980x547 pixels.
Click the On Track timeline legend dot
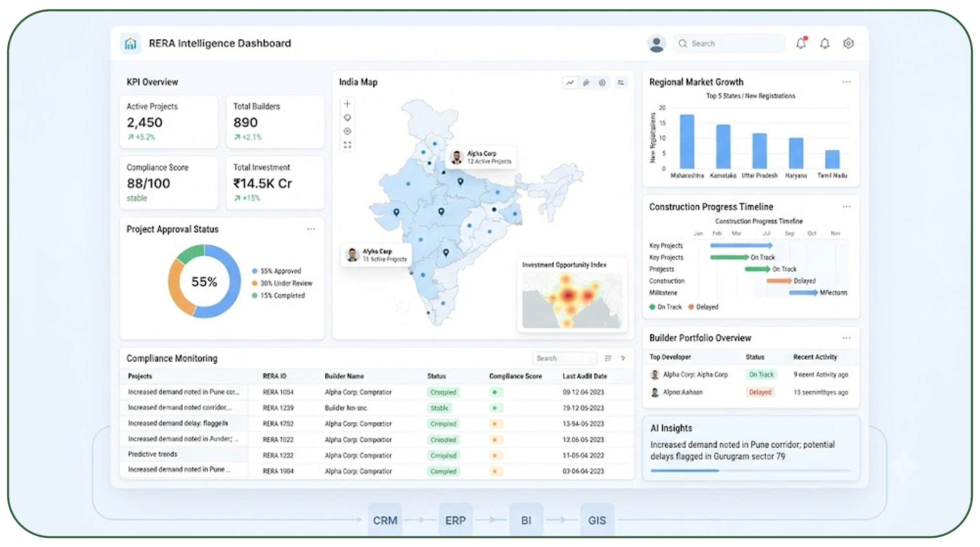click(652, 307)
